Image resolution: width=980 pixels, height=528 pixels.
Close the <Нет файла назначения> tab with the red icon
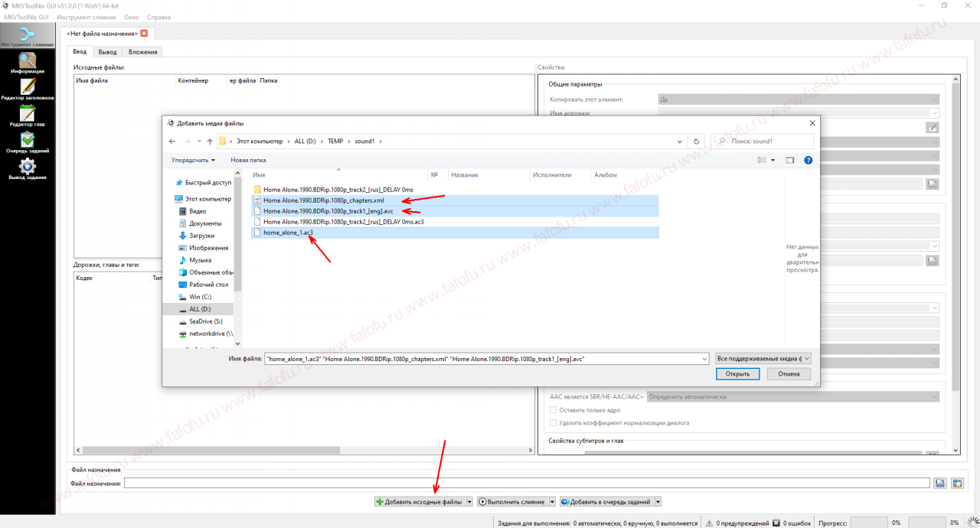coord(144,34)
